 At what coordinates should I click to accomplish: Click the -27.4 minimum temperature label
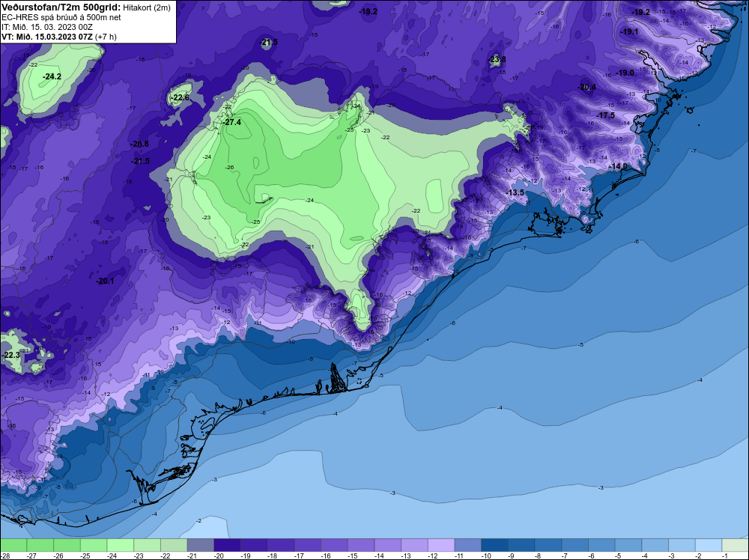[231, 122]
